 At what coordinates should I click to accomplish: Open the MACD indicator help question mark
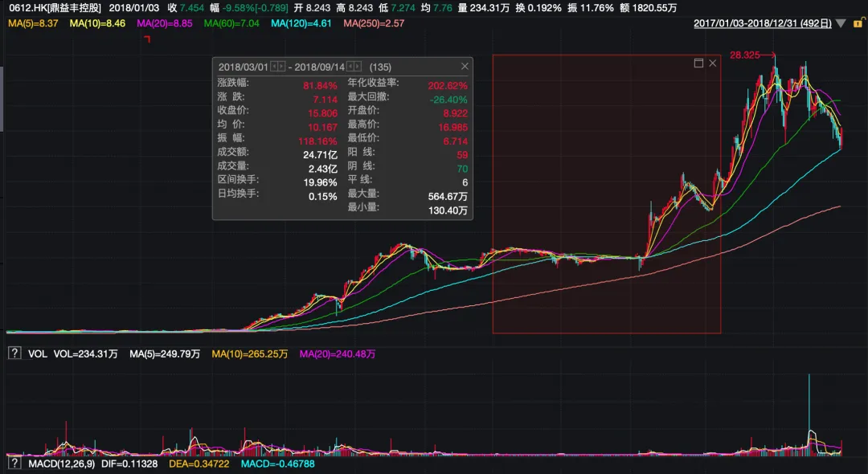14,464
